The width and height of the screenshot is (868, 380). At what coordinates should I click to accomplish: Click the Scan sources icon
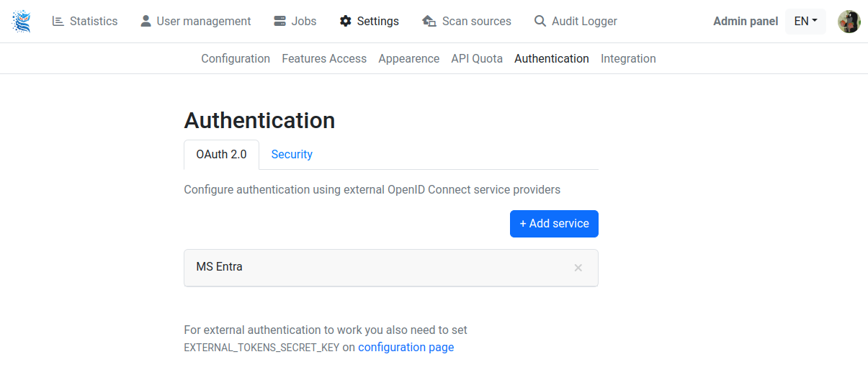pyautogui.click(x=429, y=21)
